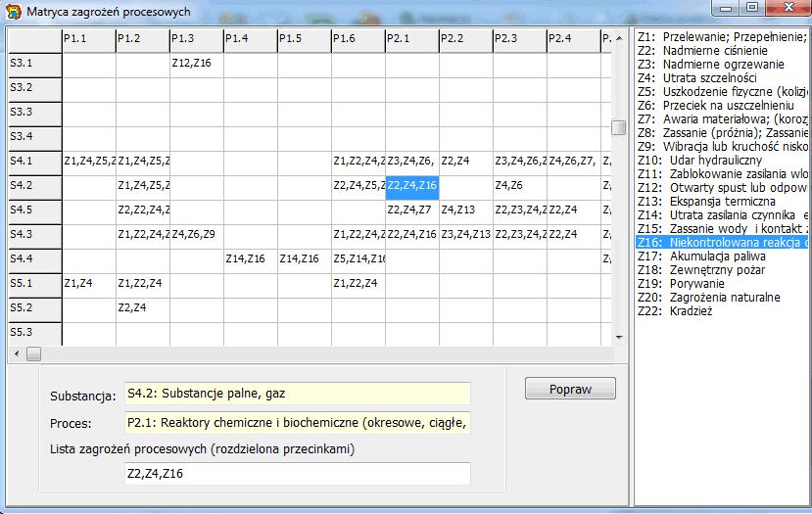Select highlighted hazard Z16: Niekontrolowana reakcja
This screenshot has height=514, width=812.
(x=722, y=242)
